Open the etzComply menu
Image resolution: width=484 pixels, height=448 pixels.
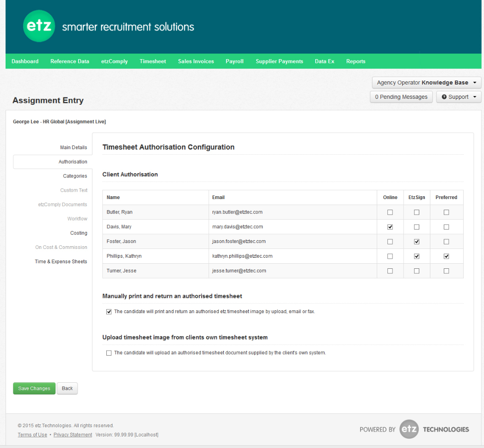[x=115, y=61]
